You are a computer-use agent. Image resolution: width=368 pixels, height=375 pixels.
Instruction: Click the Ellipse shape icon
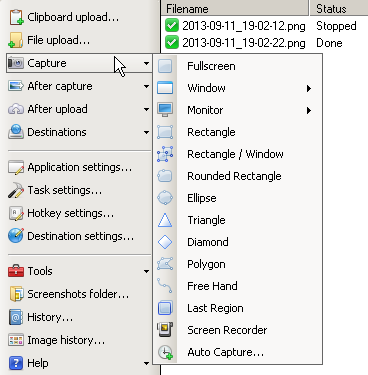[x=165, y=198]
